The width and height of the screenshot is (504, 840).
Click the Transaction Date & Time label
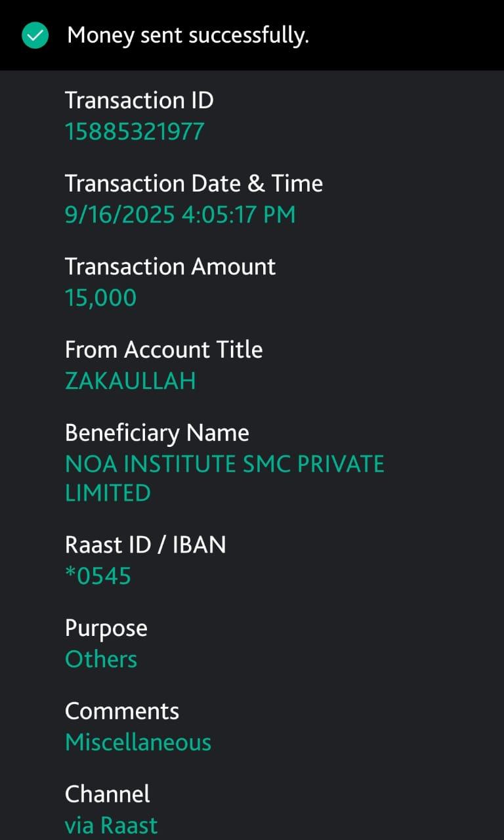(194, 183)
